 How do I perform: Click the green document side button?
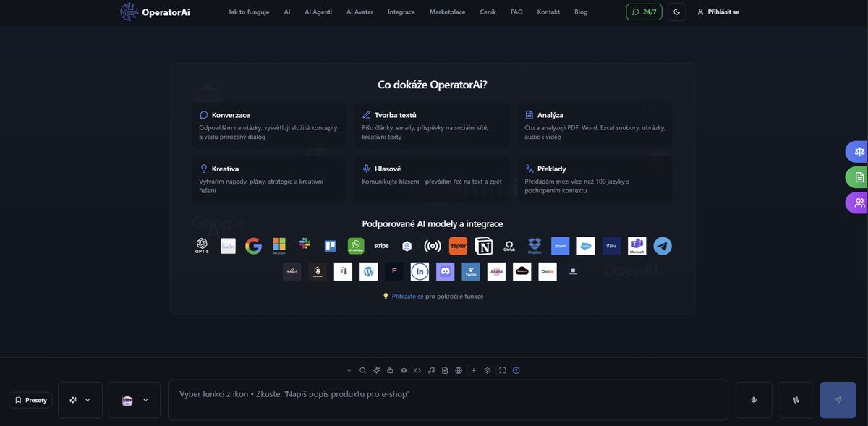tap(859, 177)
